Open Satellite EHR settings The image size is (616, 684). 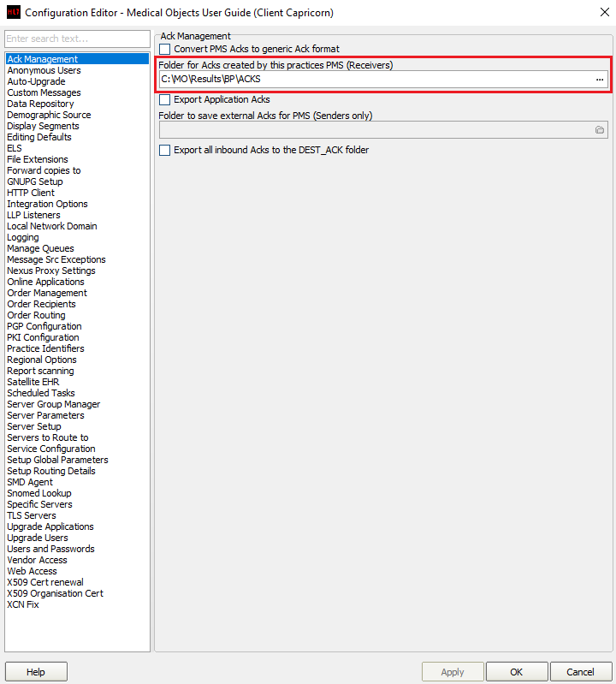tap(33, 382)
